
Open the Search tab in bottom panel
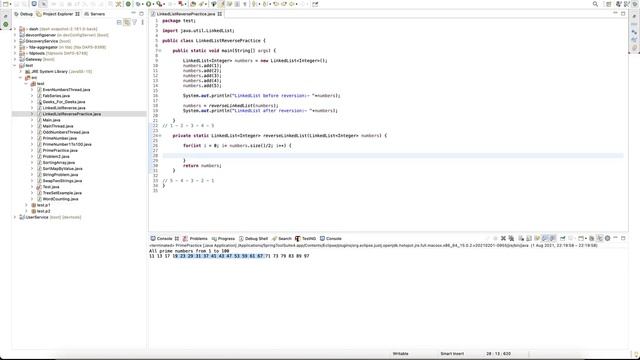click(x=282, y=238)
